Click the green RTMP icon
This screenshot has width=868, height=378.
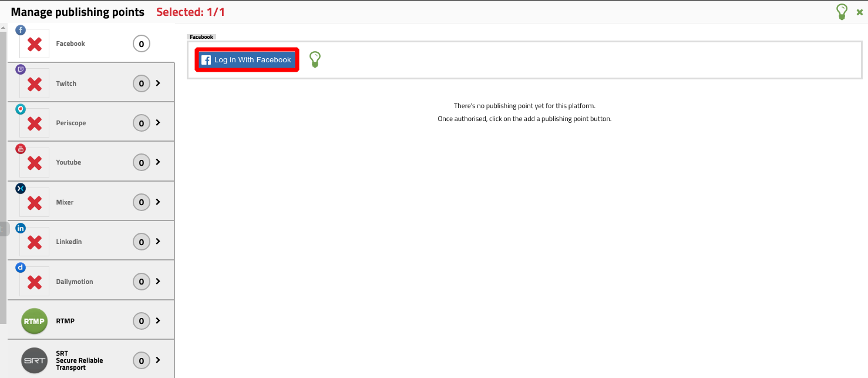pyautogui.click(x=34, y=321)
